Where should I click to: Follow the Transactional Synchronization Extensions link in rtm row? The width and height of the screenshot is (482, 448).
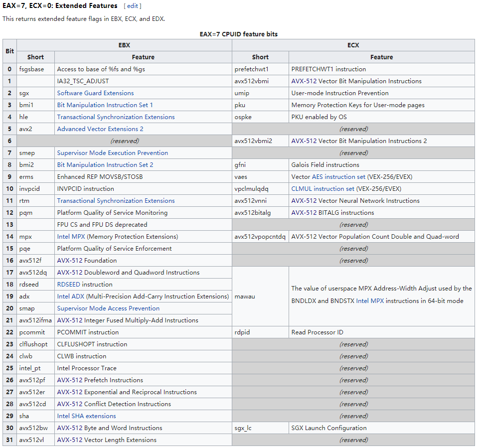[116, 201]
